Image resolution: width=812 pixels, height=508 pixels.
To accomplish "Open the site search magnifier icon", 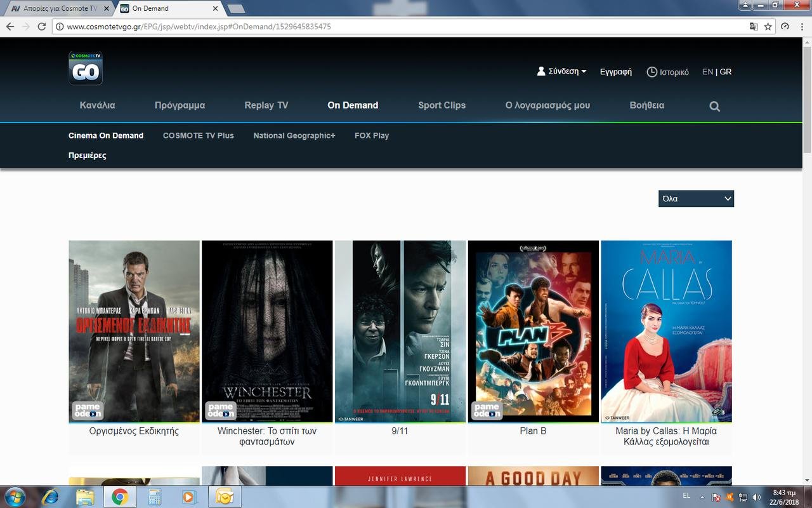I will pyautogui.click(x=714, y=106).
